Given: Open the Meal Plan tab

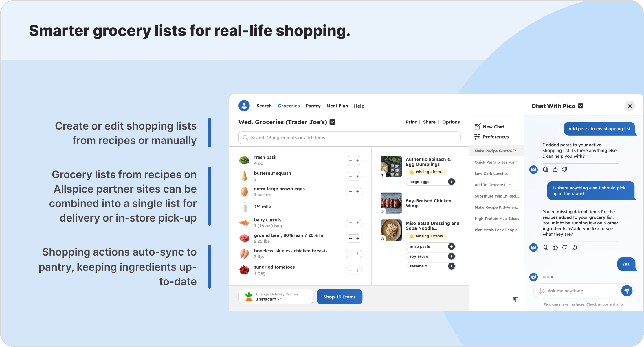Looking at the screenshot, I should pyautogui.click(x=337, y=106).
